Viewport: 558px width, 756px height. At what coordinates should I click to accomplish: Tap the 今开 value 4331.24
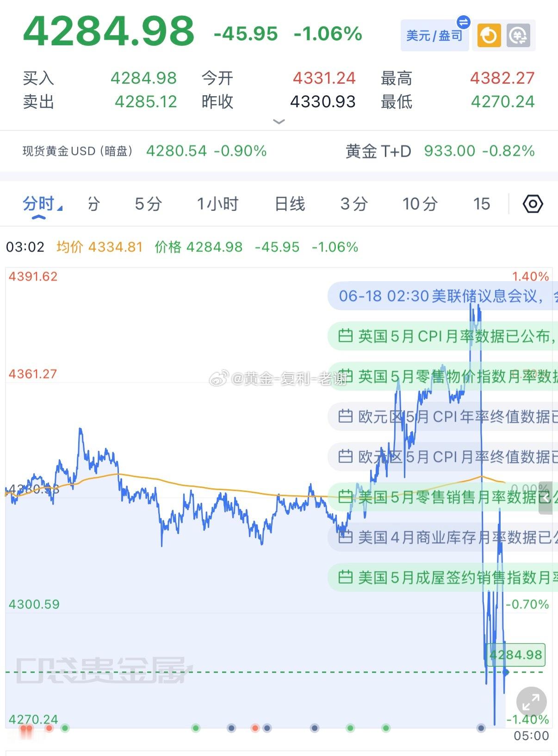pyautogui.click(x=324, y=78)
